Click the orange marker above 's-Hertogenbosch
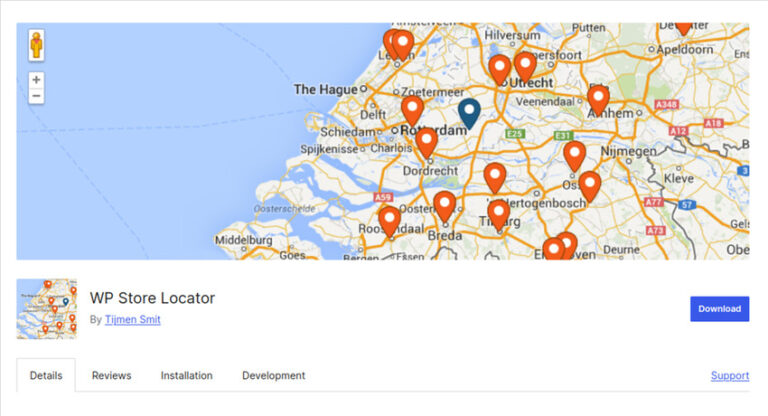This screenshot has width=768, height=416. coord(495,178)
